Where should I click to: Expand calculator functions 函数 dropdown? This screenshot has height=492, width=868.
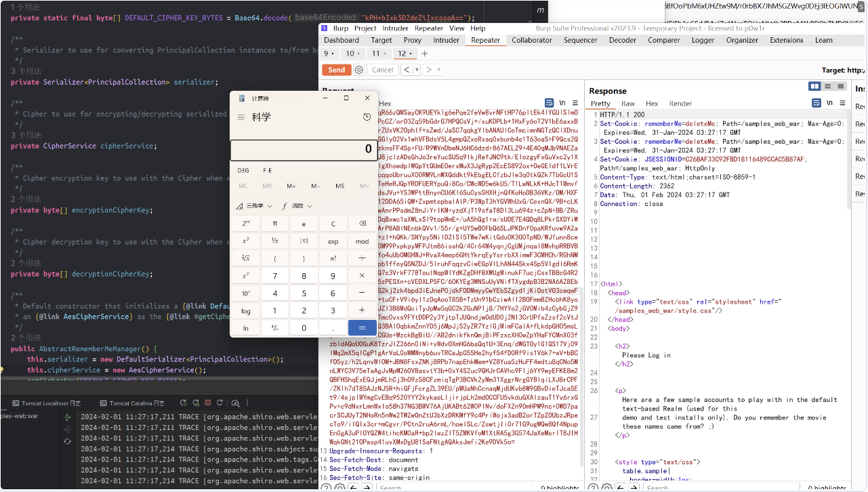pyautogui.click(x=297, y=206)
